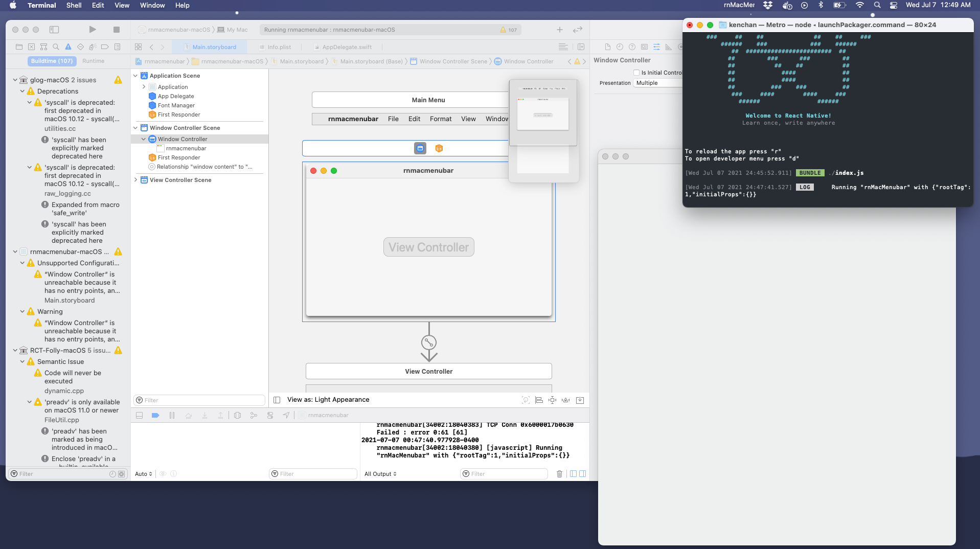
Task: Open the Issue navigator warning icon
Action: (x=68, y=47)
